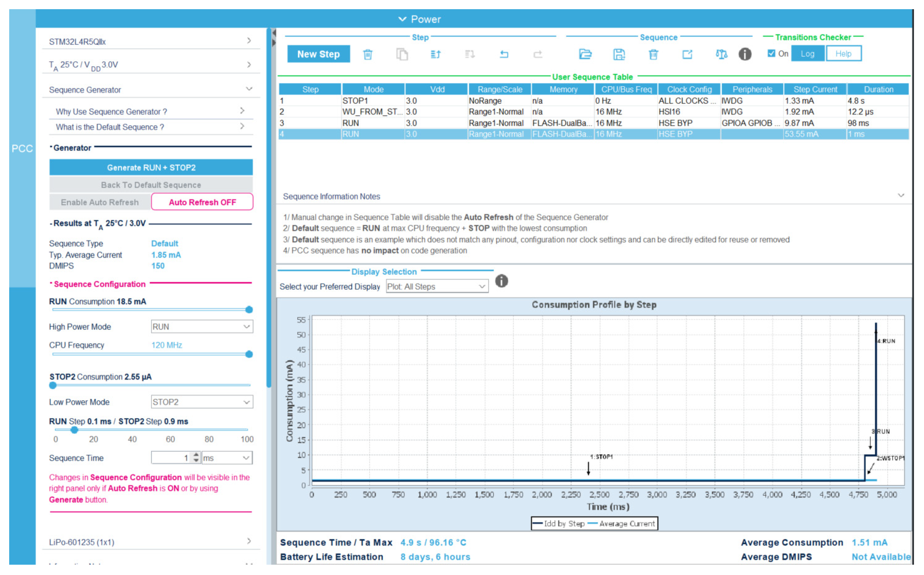Select step 3 RUN row in sequence table
The width and height of the screenshot is (924, 575).
click(x=456, y=123)
